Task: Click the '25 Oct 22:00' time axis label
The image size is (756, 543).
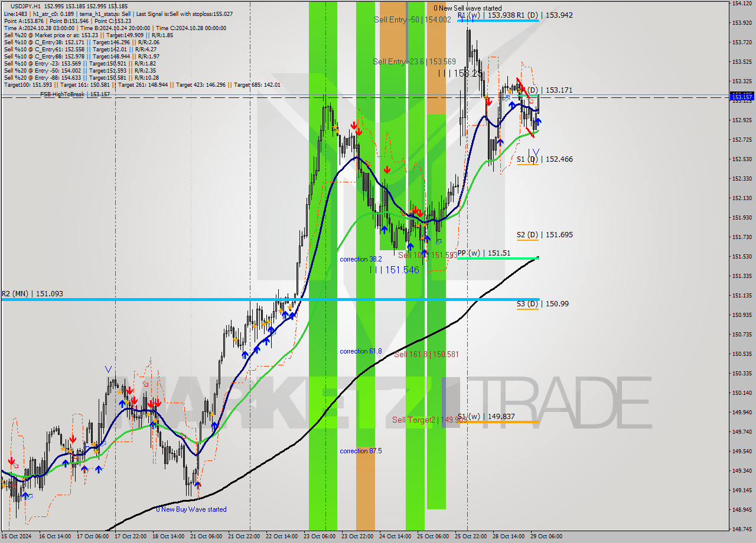Action: pos(471,537)
